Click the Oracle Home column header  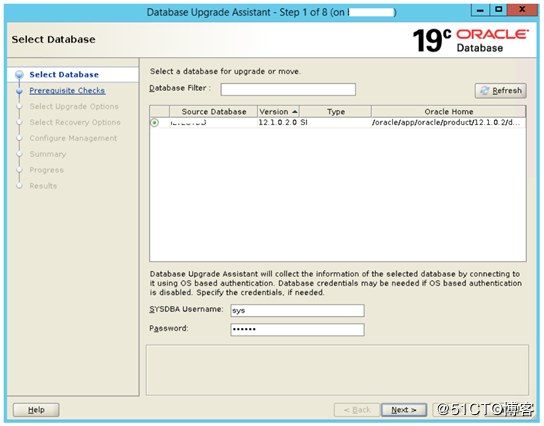point(448,112)
